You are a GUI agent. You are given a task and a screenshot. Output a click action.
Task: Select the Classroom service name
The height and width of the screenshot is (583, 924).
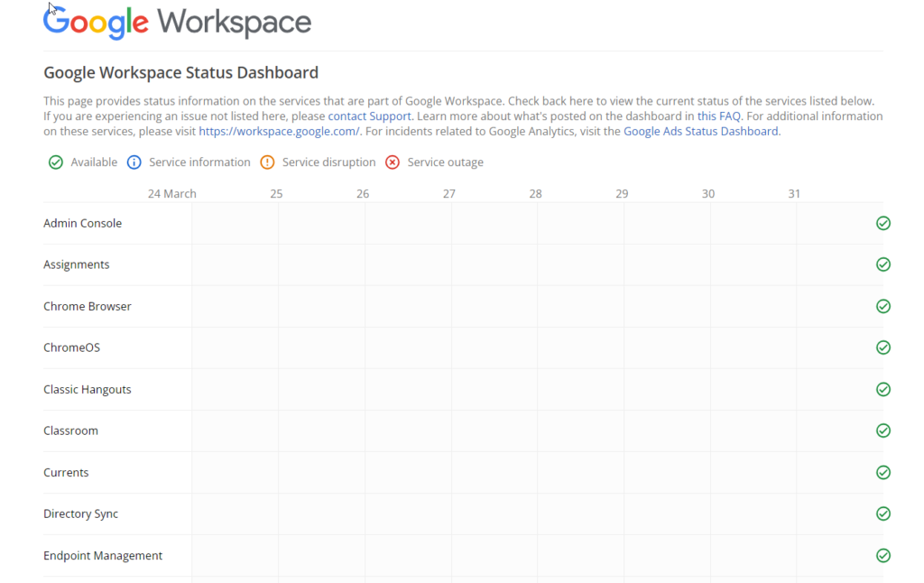70,430
